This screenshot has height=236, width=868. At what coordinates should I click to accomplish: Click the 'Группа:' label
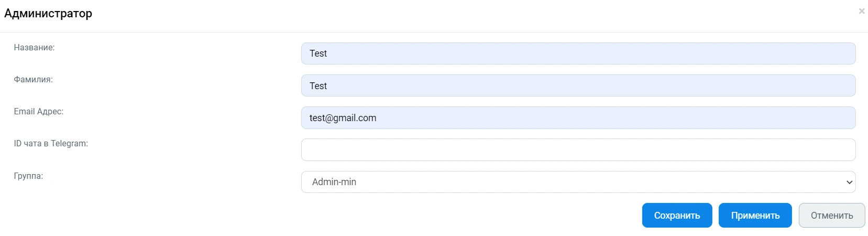point(28,176)
